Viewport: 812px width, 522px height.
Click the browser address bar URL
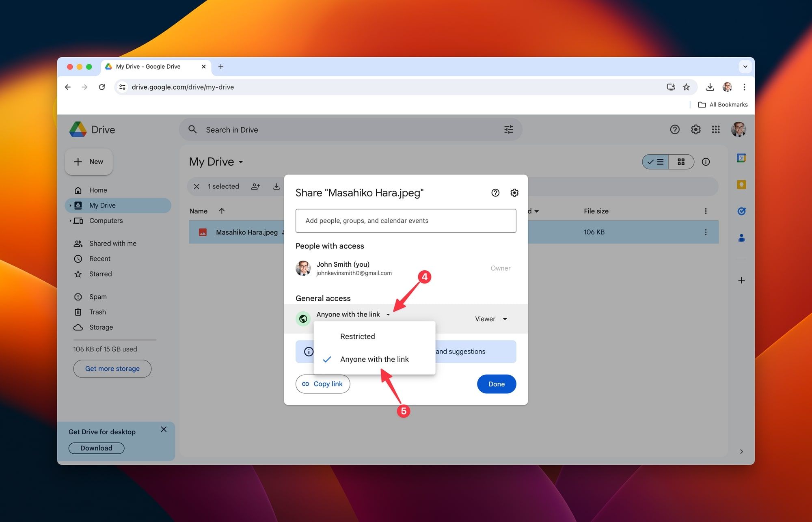click(x=183, y=87)
